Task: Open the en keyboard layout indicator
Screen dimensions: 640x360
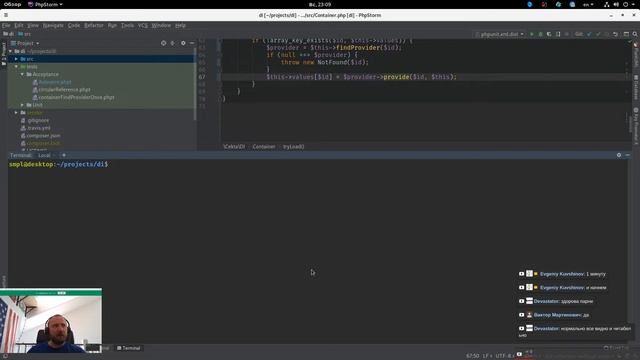Action: 588,4
